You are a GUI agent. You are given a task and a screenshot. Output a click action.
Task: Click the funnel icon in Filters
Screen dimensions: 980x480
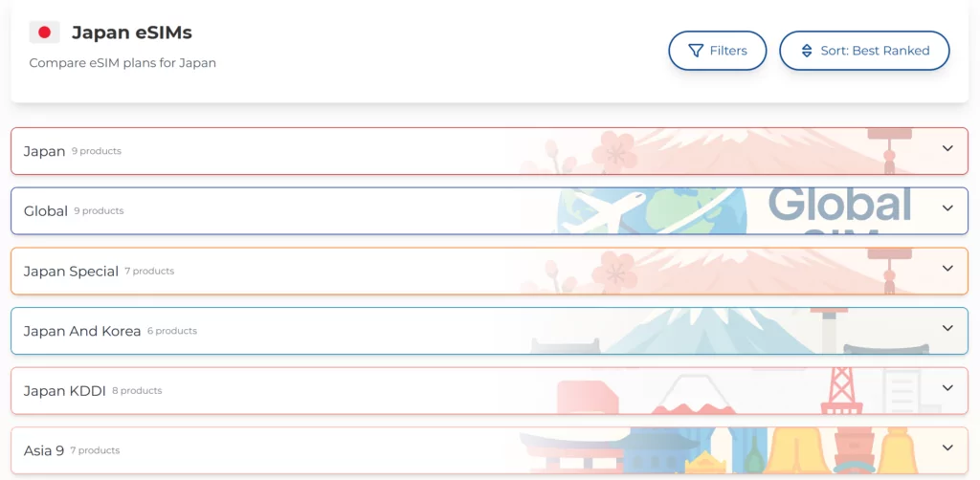tap(696, 51)
